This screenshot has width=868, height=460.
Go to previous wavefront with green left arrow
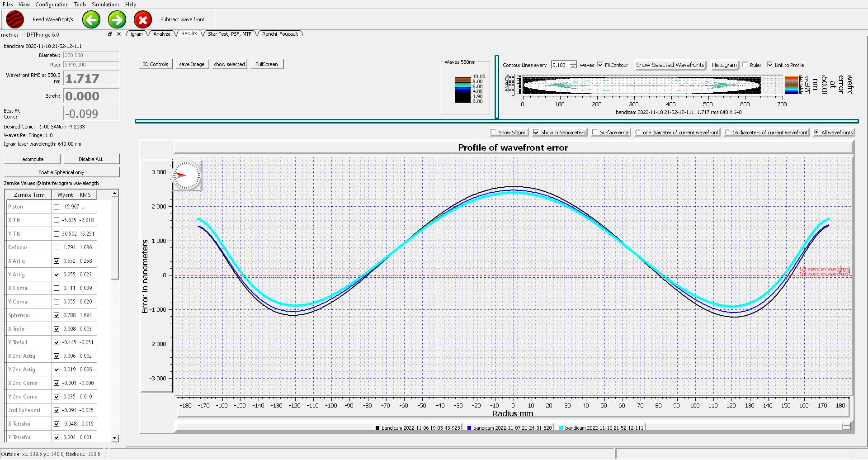pos(91,20)
